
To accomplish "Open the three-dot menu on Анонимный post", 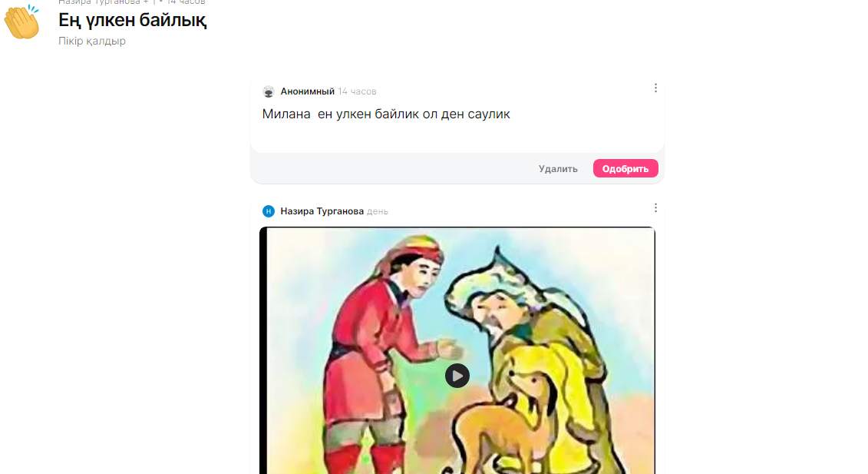I will [655, 88].
